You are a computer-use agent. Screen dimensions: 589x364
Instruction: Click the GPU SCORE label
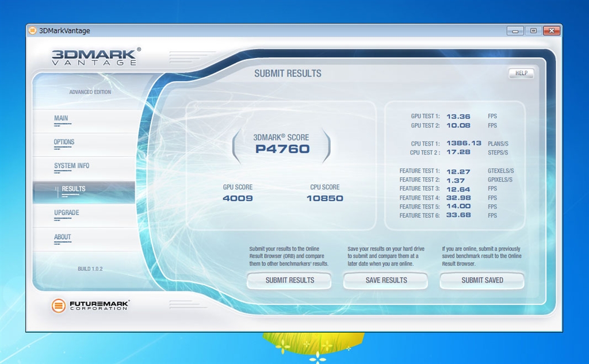point(238,187)
